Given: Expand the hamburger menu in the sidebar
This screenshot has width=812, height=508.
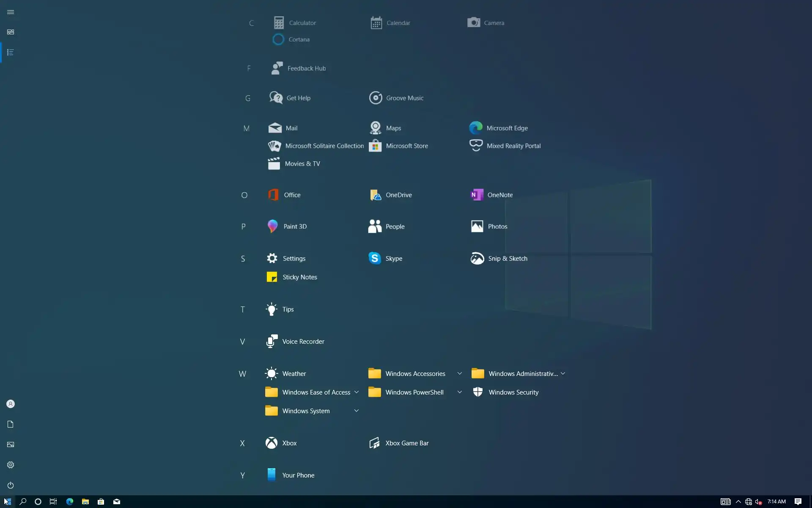Looking at the screenshot, I should click(11, 12).
